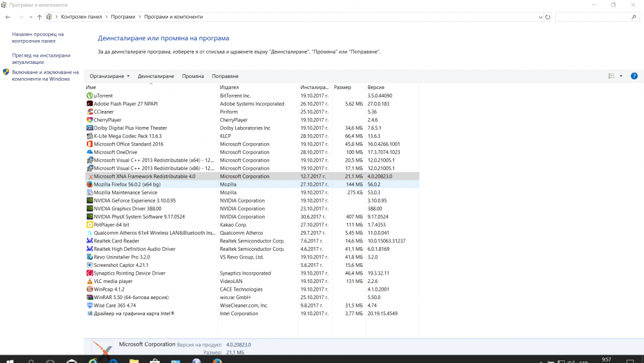This screenshot has height=363, width=644.
Task: Open Преглед на инсталирани актуализации link
Action: coord(41,59)
